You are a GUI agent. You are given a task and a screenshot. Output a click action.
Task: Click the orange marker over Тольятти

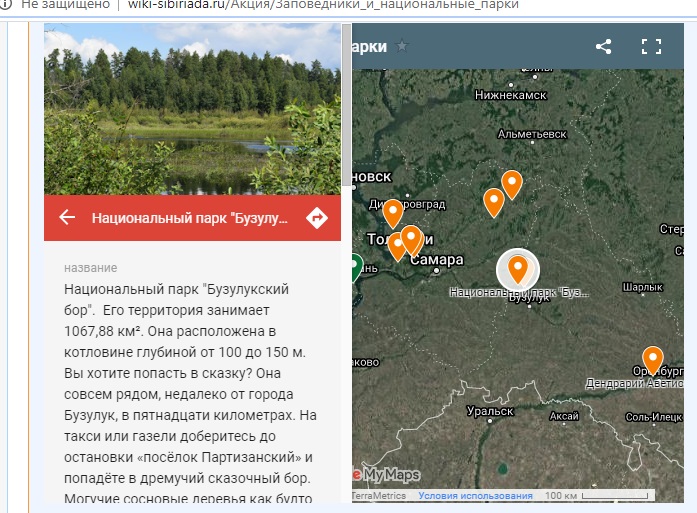(411, 240)
